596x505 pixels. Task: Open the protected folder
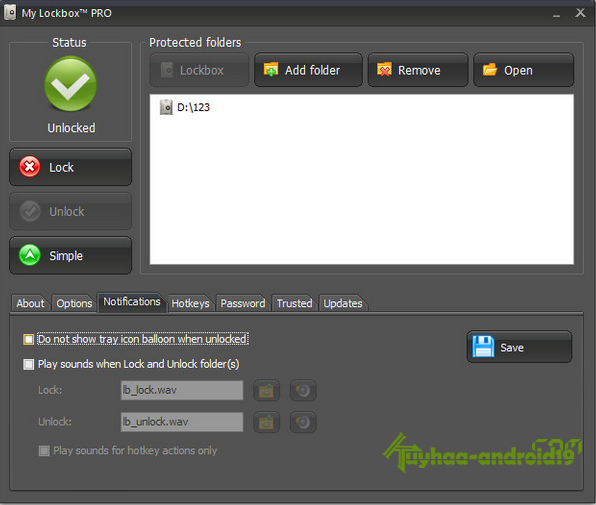point(523,70)
